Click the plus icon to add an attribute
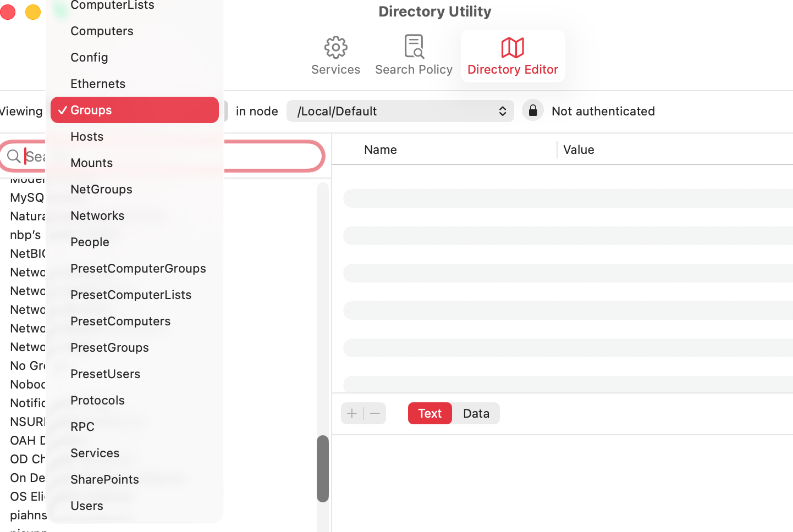Image resolution: width=793 pixels, height=532 pixels. (x=351, y=413)
